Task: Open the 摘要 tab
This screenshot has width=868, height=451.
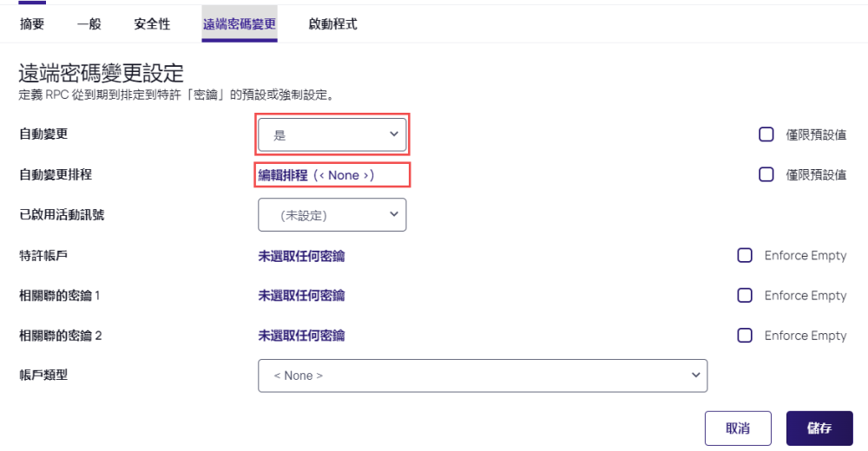Action: pos(31,23)
